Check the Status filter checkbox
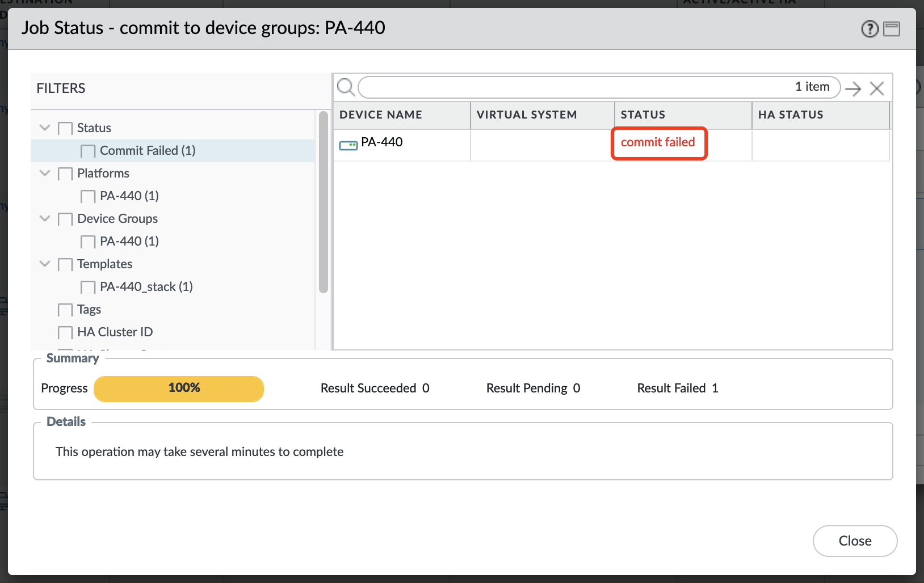The height and width of the screenshot is (583, 924). 65,129
